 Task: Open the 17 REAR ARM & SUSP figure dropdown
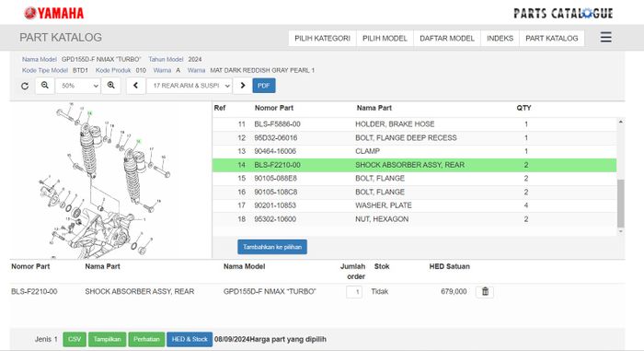(190, 86)
